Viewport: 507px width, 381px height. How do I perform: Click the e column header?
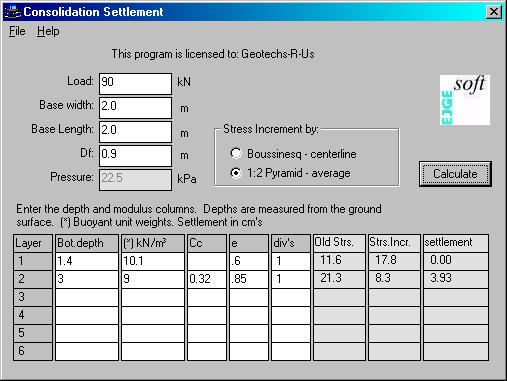249,243
